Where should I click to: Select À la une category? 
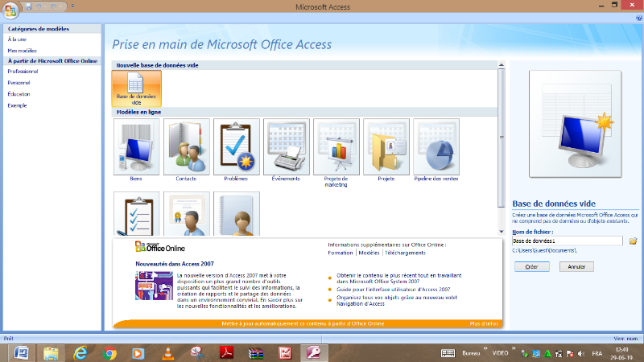(17, 39)
